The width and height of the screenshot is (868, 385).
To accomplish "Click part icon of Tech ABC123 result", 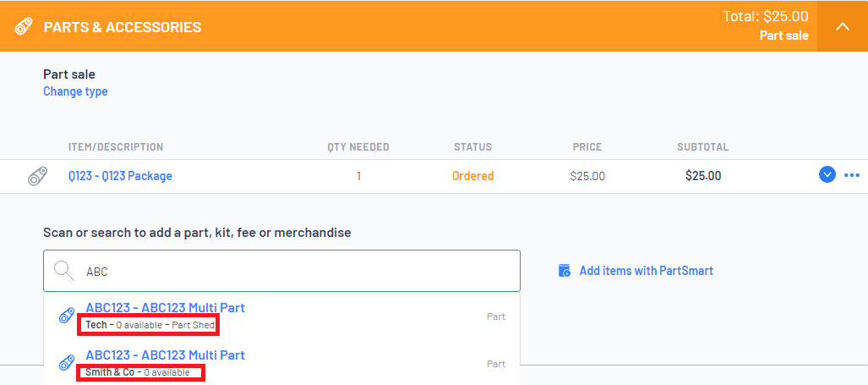I will pyautogui.click(x=67, y=316).
